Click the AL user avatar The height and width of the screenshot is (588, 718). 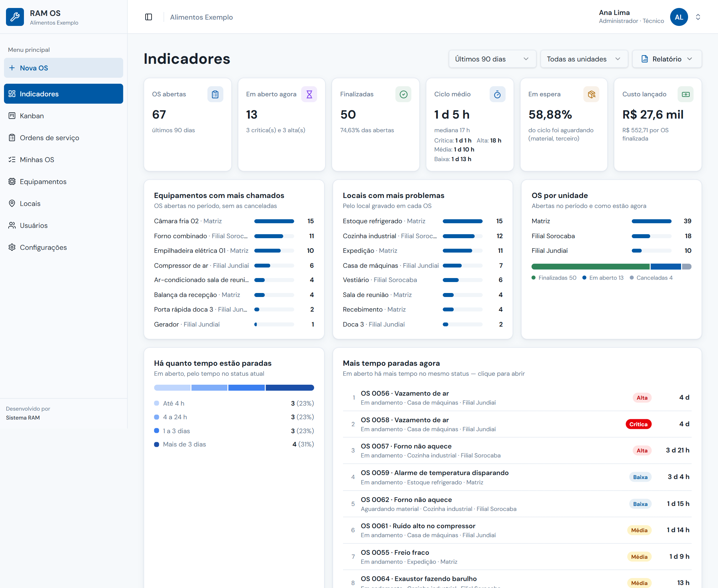[679, 17]
